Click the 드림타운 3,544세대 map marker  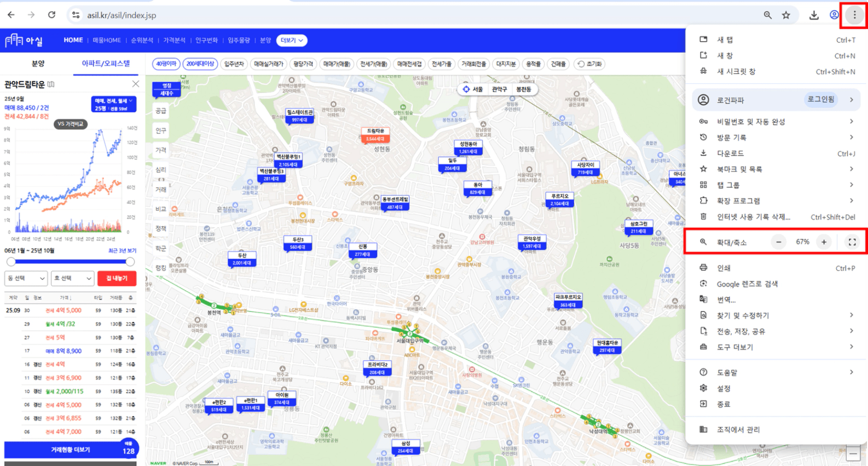pyautogui.click(x=375, y=135)
